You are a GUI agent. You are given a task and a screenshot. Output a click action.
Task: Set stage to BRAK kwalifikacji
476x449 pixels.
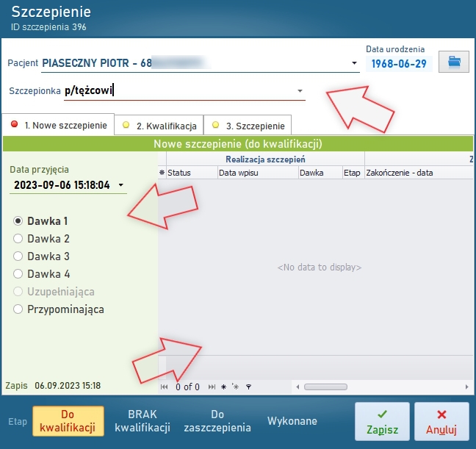pos(143,421)
